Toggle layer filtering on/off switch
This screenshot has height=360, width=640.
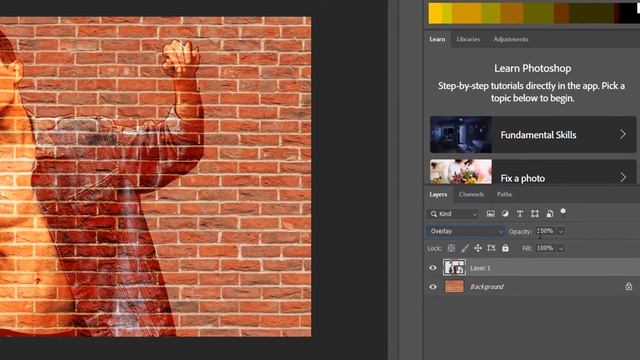coord(563,211)
